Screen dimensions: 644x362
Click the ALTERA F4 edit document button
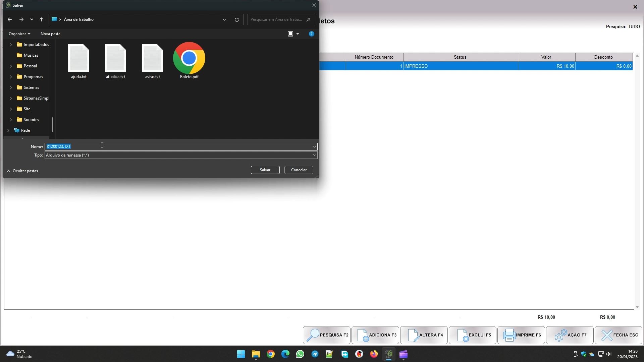point(424,335)
